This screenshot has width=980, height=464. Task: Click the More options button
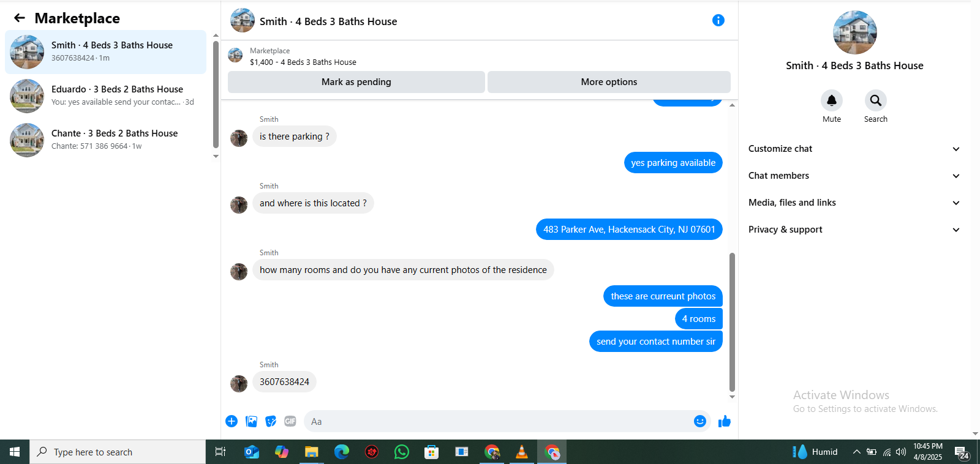point(609,82)
